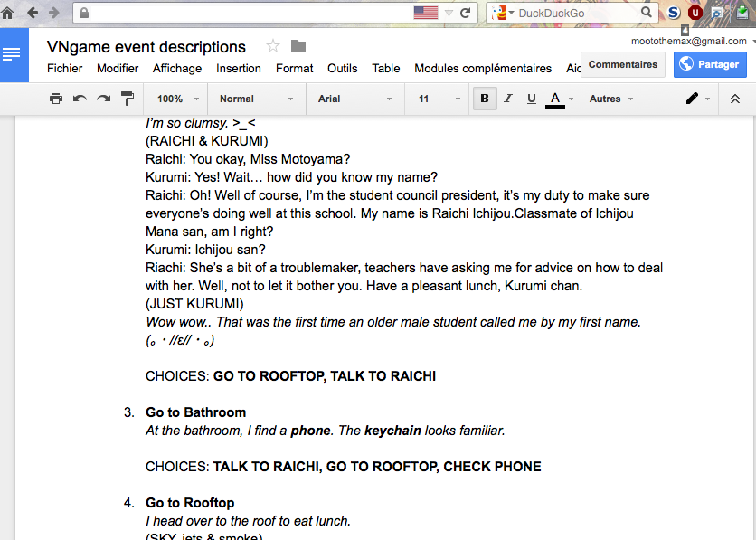
Task: Toggle underline formatting
Action: click(x=532, y=99)
